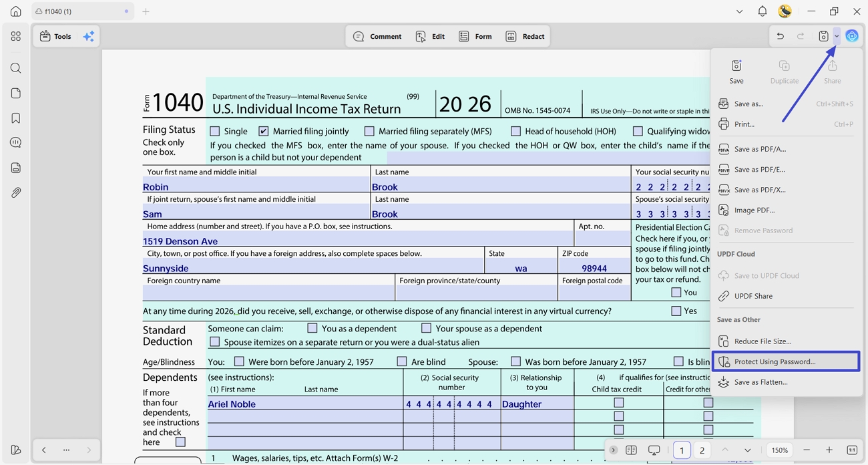Check Are blind checkbox for You

[x=401, y=361]
